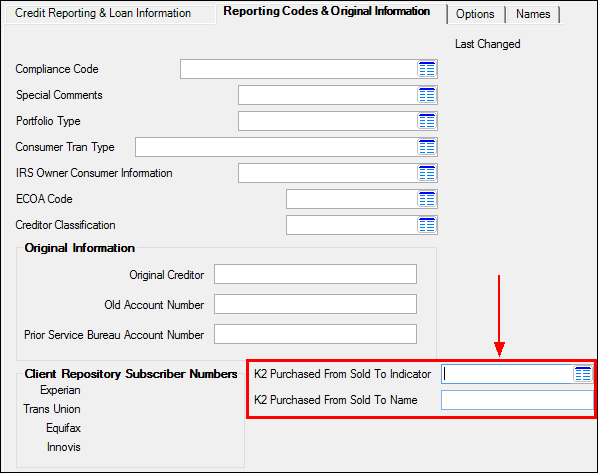Open the ECOA Code lookup list icon

[x=427, y=199]
